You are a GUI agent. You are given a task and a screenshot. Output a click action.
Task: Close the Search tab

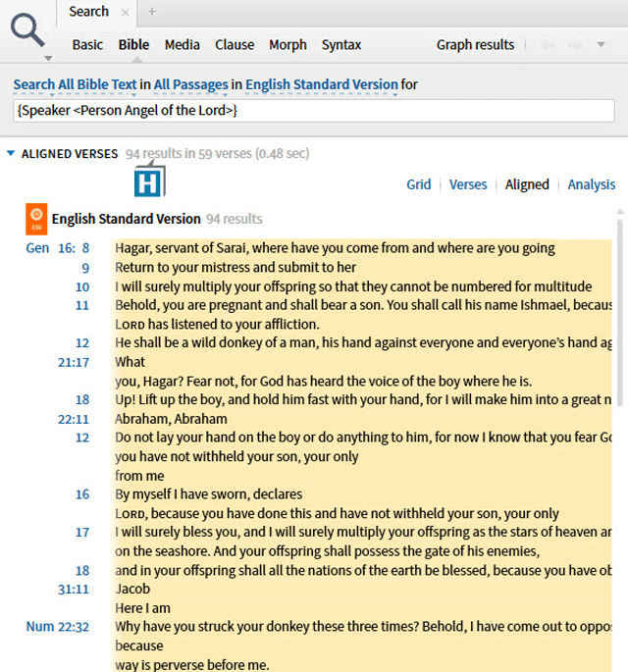coord(125,13)
